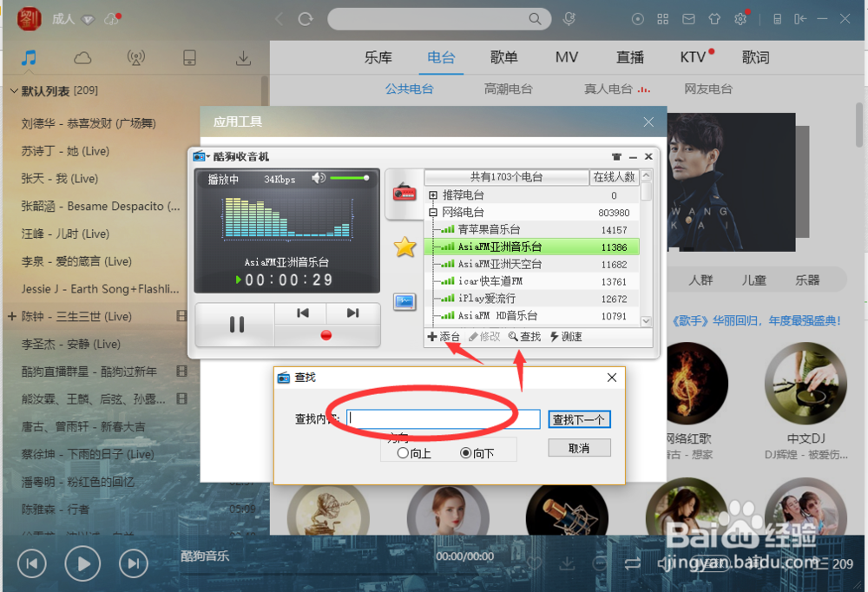Viewport: 868px width, 592px height.
Task: Open the 高潮电台 subtab
Action: click(508, 89)
